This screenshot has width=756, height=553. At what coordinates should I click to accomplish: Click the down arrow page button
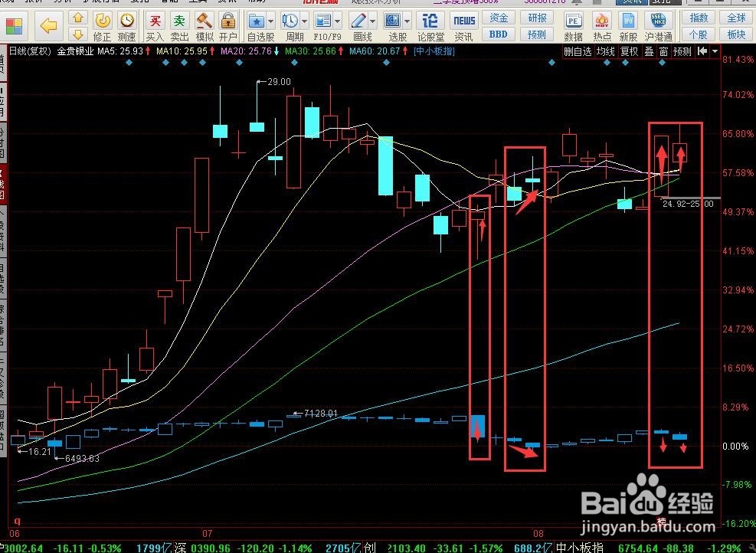coord(78,34)
